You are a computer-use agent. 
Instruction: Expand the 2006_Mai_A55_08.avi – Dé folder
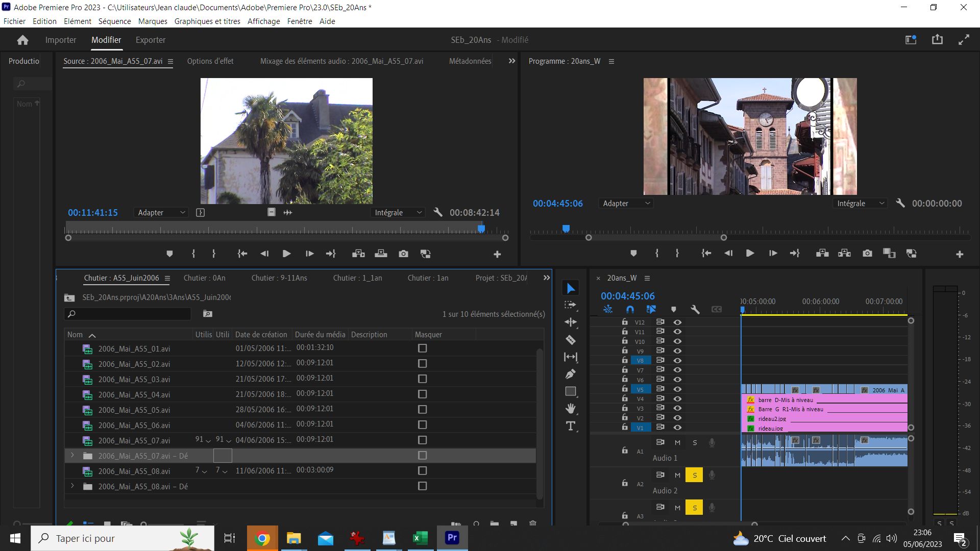(72, 486)
